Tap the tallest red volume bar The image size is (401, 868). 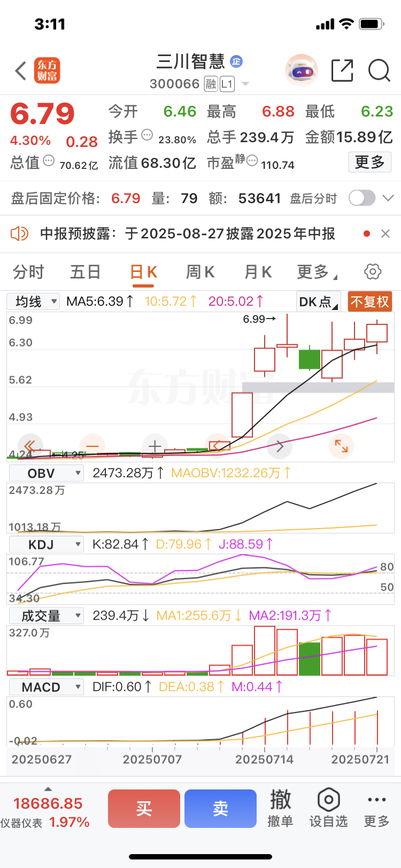pyautogui.click(x=265, y=651)
